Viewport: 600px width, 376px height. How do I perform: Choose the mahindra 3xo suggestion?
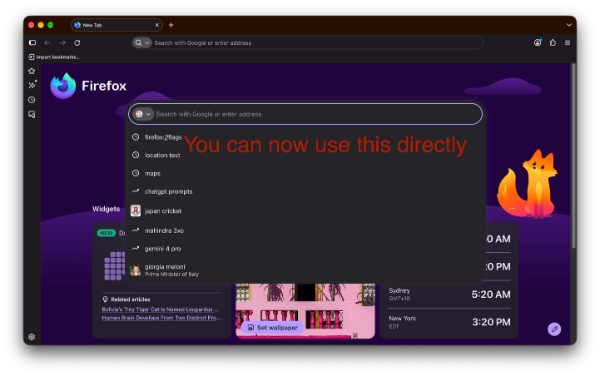click(x=305, y=231)
